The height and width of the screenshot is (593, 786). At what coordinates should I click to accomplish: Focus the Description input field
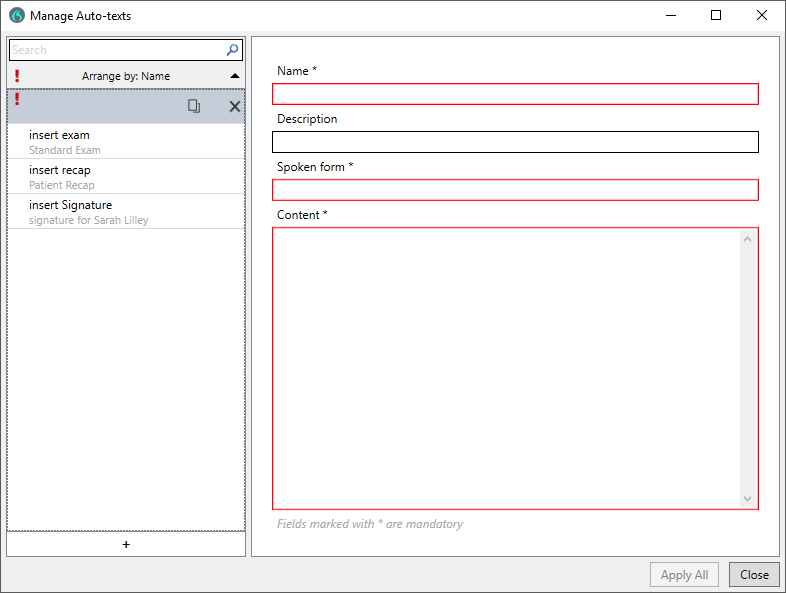[515, 142]
